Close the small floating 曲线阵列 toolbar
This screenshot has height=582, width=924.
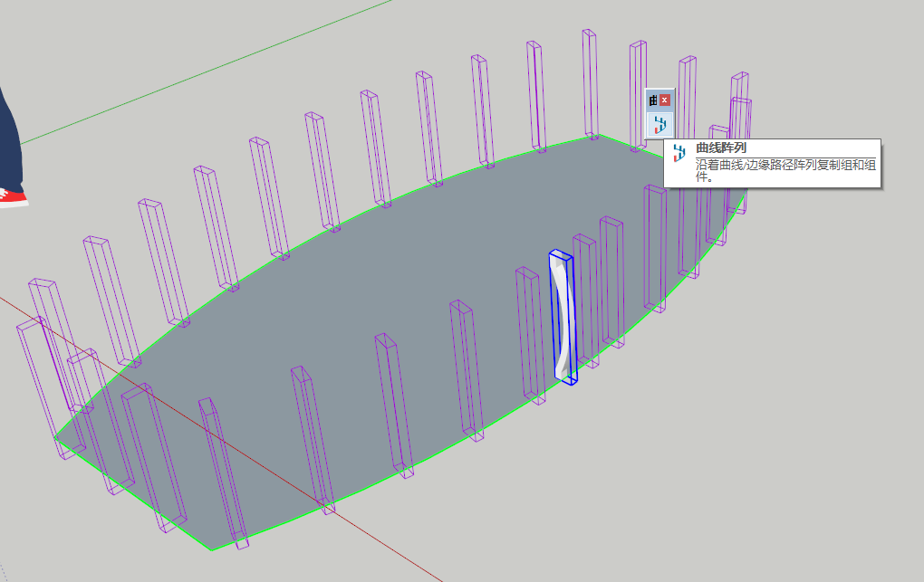point(665,100)
